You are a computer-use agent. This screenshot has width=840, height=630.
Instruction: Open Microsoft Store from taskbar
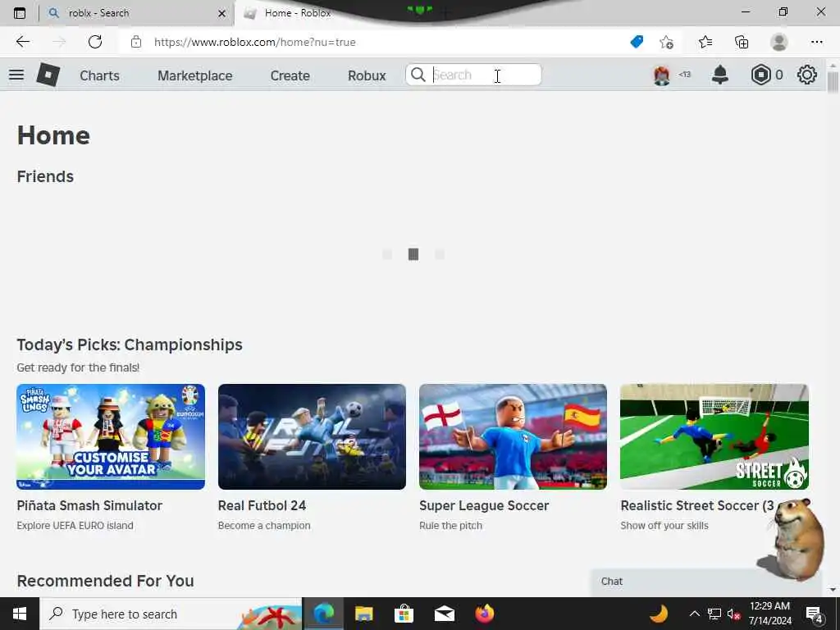point(404,614)
